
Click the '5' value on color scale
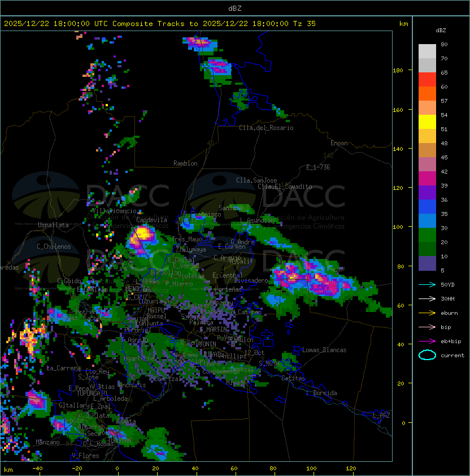coord(442,270)
